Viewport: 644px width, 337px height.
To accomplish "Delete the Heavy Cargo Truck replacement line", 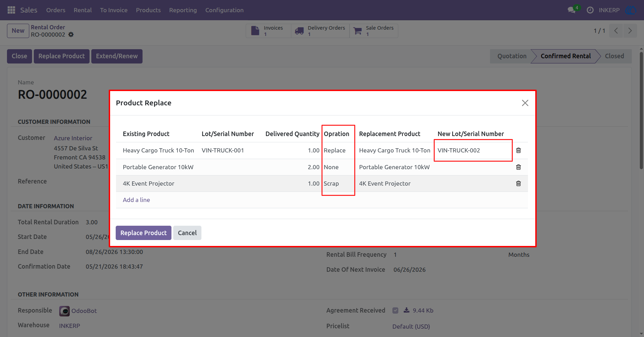I will (518, 150).
